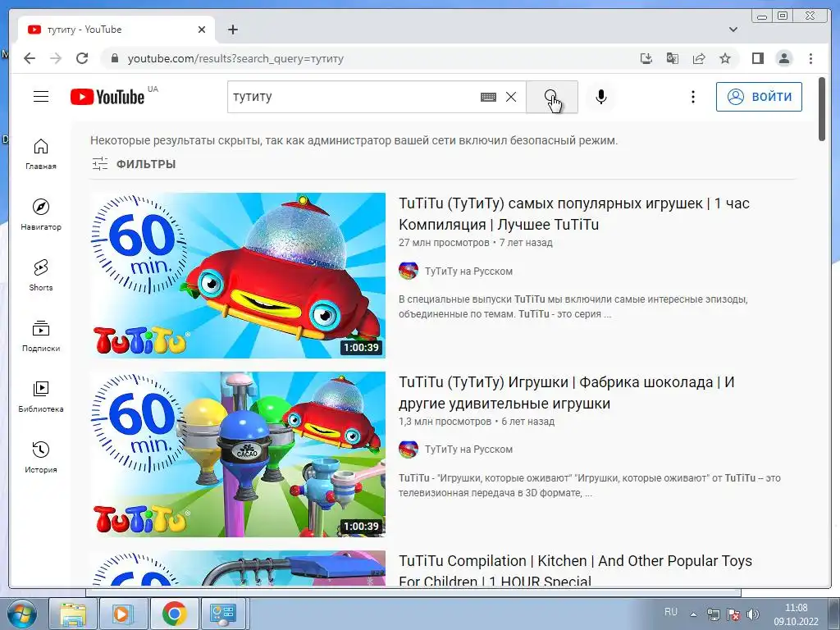Show hidden tray icons arrow
840x630 pixels.
pyautogui.click(x=694, y=614)
